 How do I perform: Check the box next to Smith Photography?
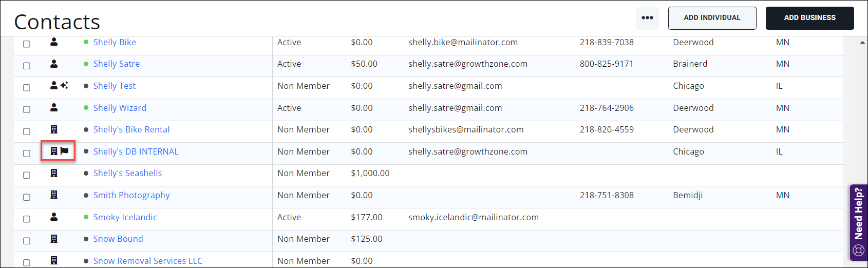coord(27,197)
